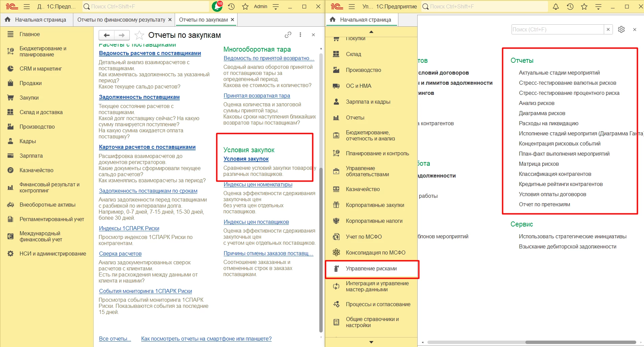Clear the Поиск (Ctrl+F) field with X
This screenshot has height=347, width=644.
point(608,29)
